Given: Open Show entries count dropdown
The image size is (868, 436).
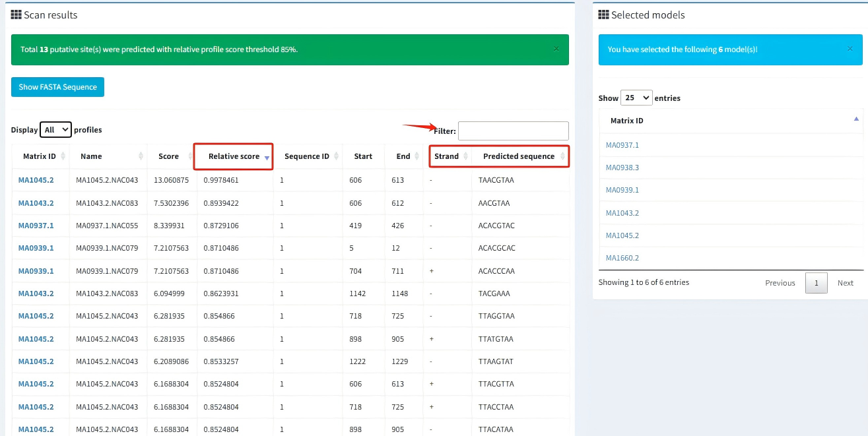Looking at the screenshot, I should pos(636,98).
